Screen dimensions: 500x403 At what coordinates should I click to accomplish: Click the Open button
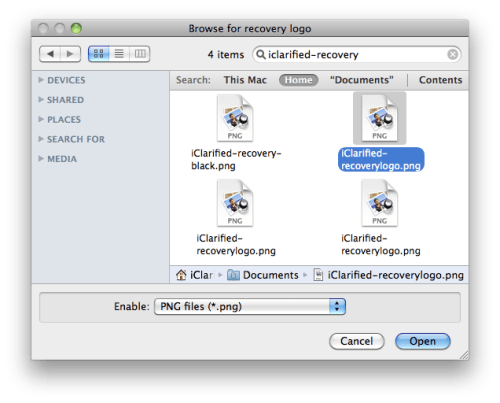pos(423,341)
